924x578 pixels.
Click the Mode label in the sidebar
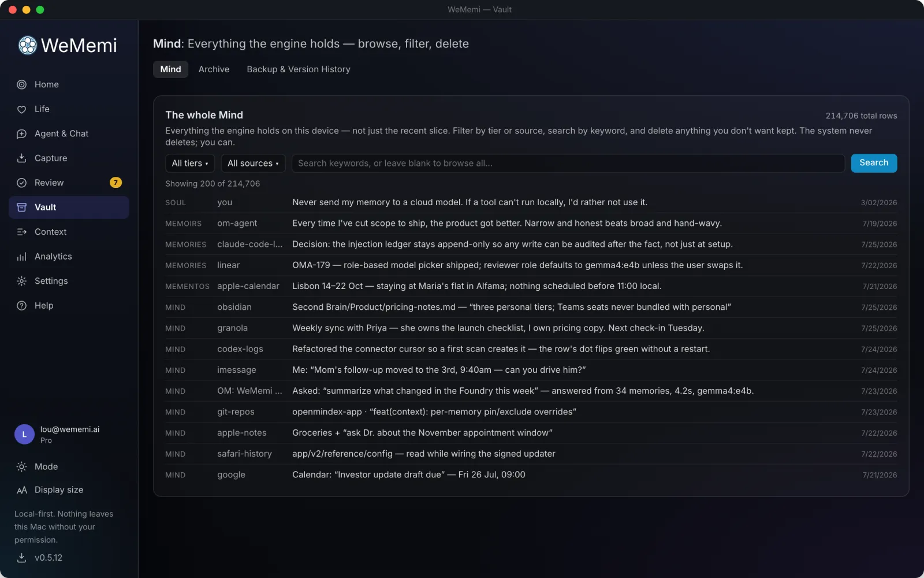[46, 466]
